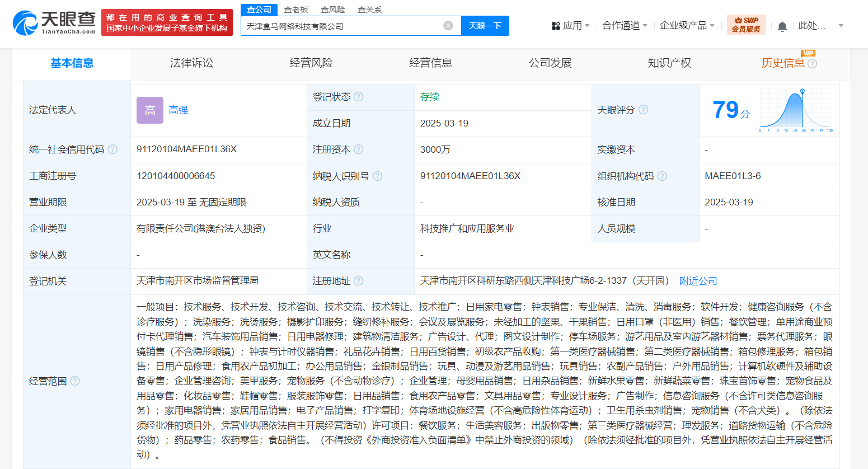
Task: Expand the 企业级产品 dropdown
Action: click(x=687, y=26)
